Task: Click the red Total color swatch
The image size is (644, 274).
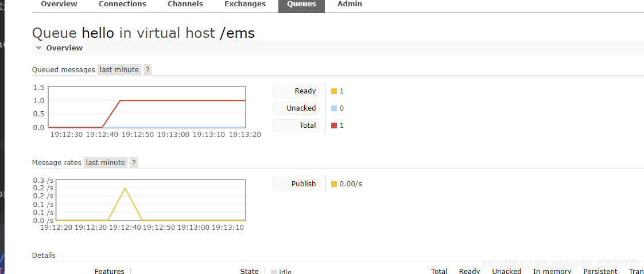Action: tap(334, 126)
